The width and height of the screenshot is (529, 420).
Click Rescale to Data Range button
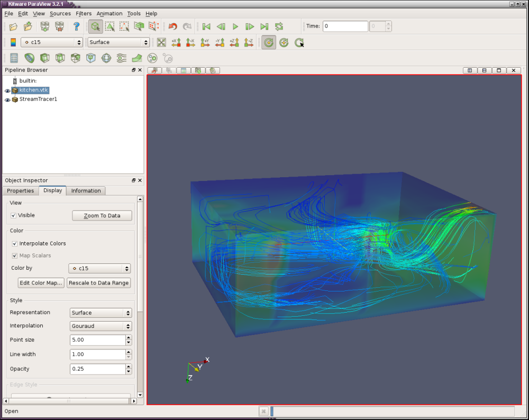[x=98, y=283]
